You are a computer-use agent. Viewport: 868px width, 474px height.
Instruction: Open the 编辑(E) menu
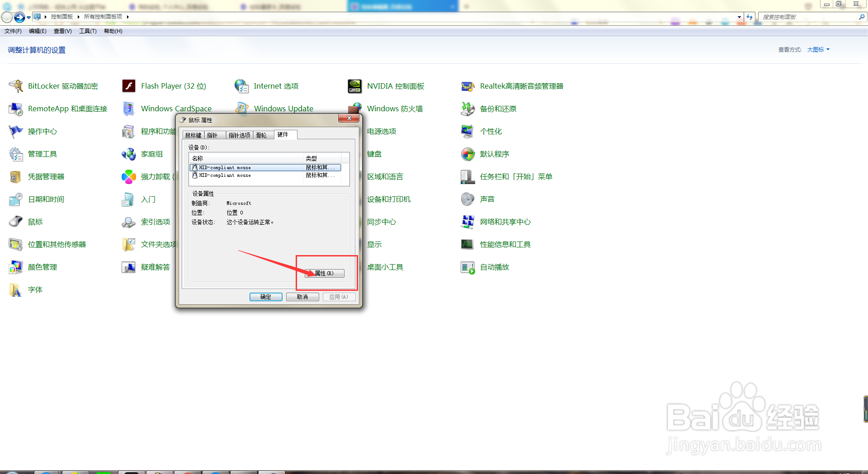(x=38, y=31)
